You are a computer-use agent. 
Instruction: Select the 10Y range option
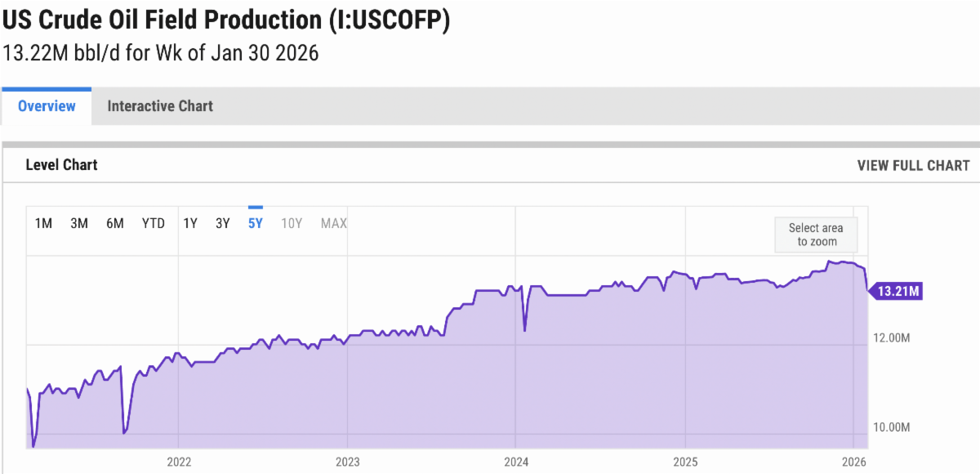pos(292,224)
